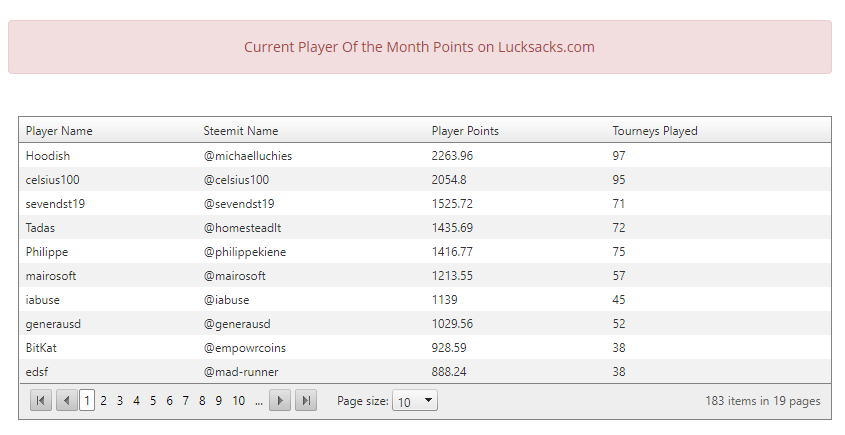
Task: Go to the first page of results
Action: 41,401
